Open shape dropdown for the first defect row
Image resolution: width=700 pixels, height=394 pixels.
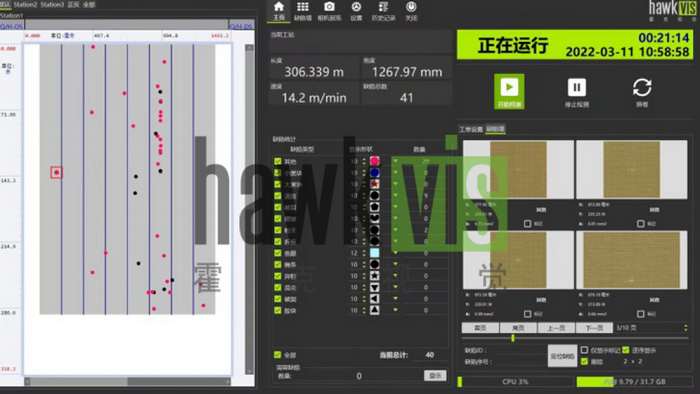[395, 161]
